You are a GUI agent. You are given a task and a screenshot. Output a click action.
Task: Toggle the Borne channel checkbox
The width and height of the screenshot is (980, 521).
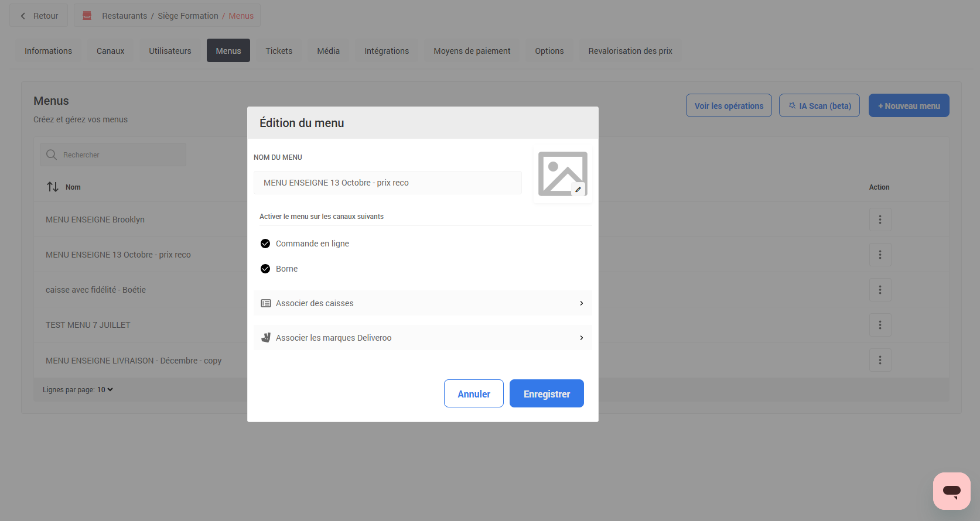[x=265, y=269]
